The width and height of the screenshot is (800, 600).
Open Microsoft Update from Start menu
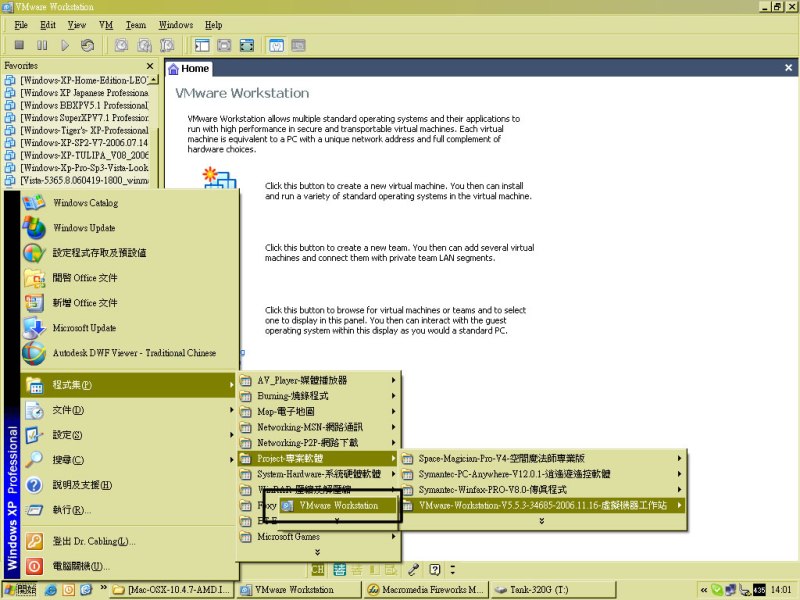[x=130, y=328]
